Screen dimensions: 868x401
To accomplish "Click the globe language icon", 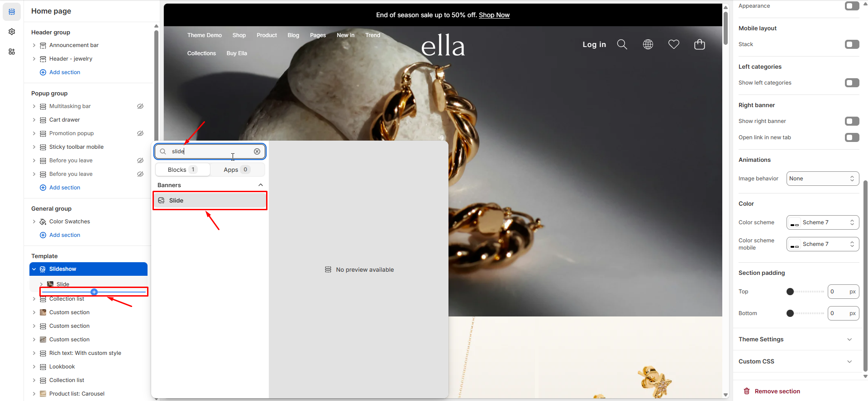I will [x=648, y=44].
